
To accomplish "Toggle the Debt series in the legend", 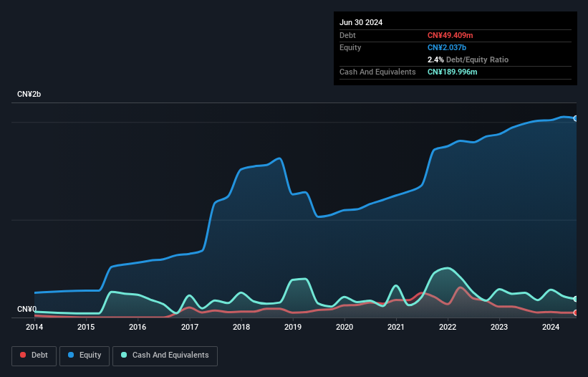I will click(x=38, y=355).
